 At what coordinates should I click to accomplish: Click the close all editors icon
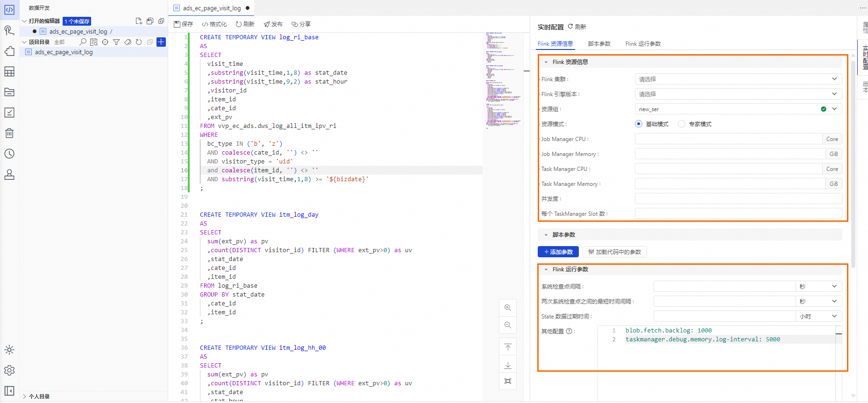click(161, 21)
